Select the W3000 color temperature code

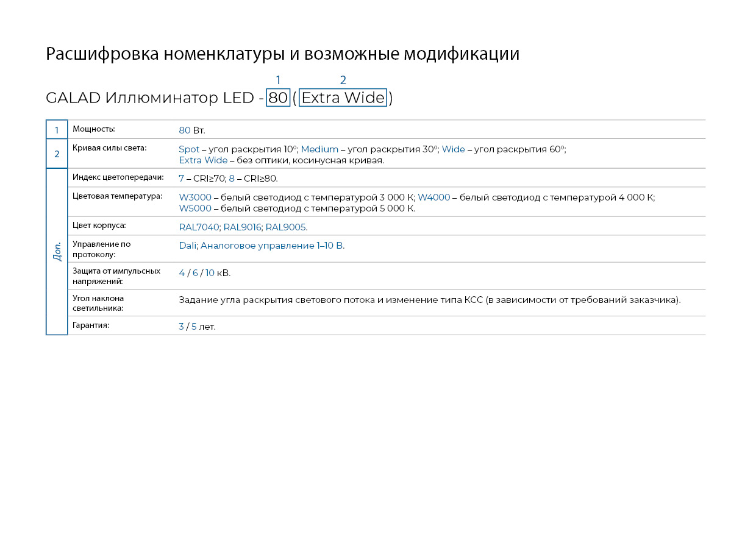point(195,197)
